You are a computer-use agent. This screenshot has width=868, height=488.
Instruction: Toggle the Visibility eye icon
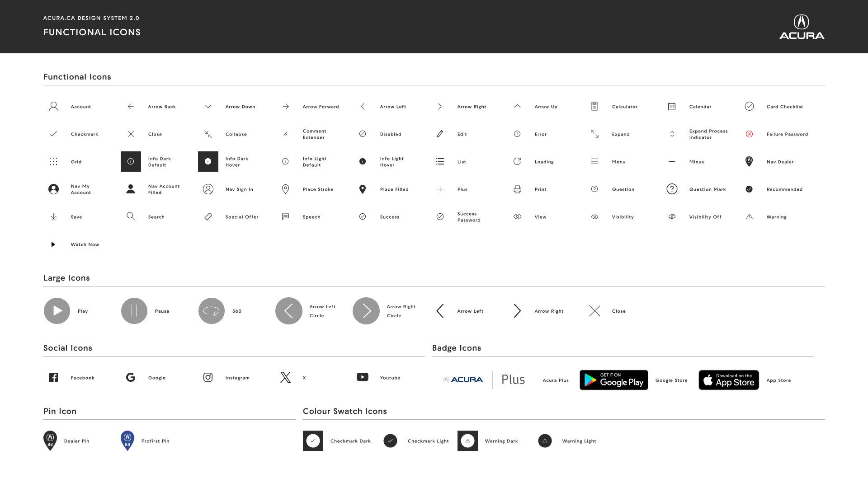click(x=594, y=217)
